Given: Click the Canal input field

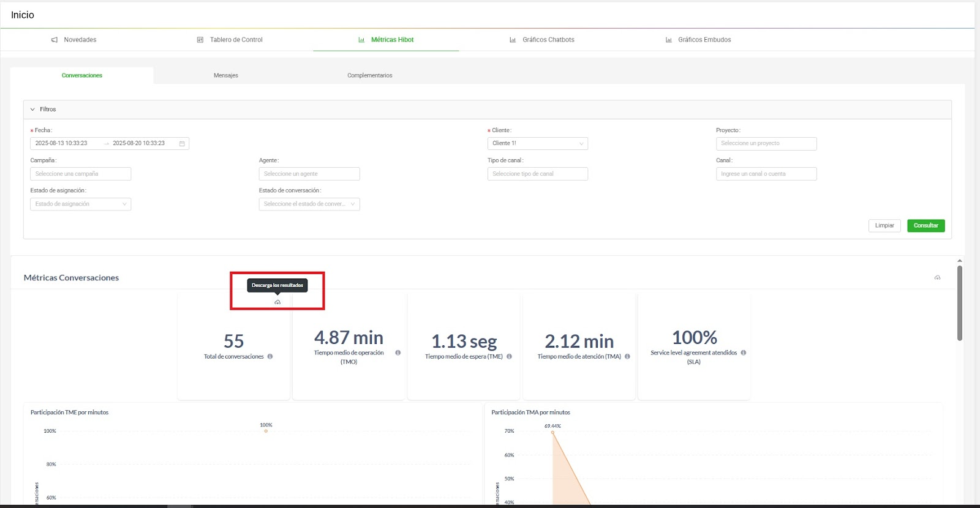Looking at the screenshot, I should pos(766,174).
